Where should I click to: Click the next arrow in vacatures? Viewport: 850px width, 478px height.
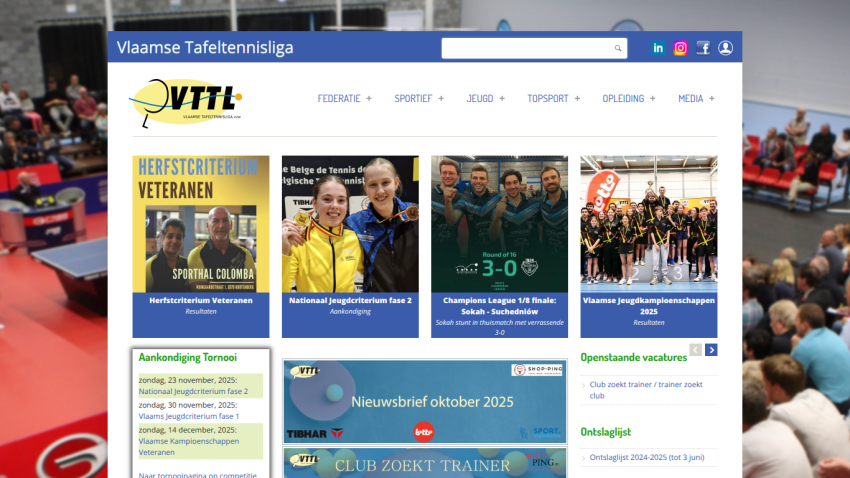[x=711, y=350]
